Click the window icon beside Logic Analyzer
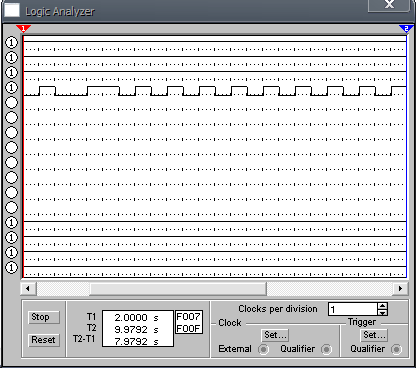 click(x=11, y=10)
